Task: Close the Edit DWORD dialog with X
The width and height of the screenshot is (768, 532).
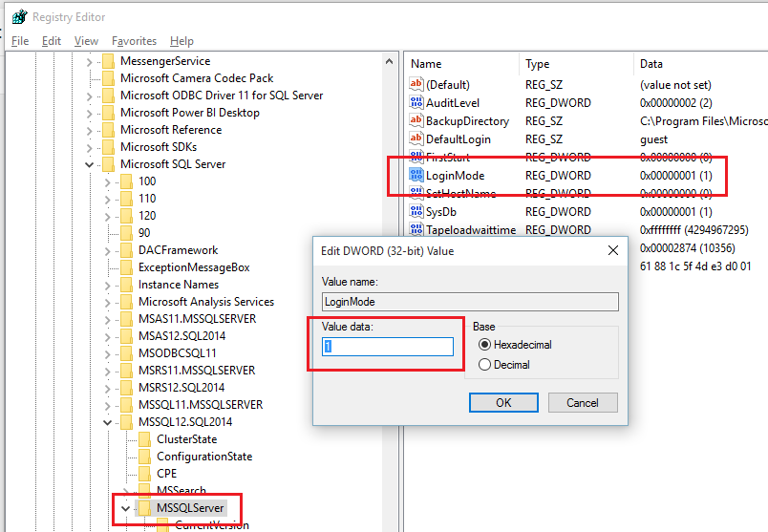Action: [612, 250]
